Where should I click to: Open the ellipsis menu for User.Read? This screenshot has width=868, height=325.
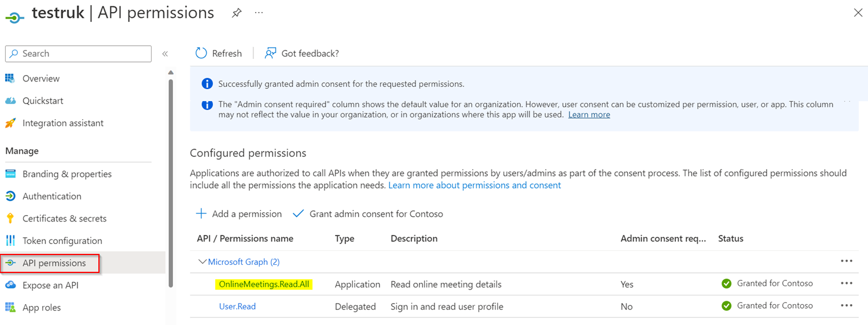click(847, 305)
